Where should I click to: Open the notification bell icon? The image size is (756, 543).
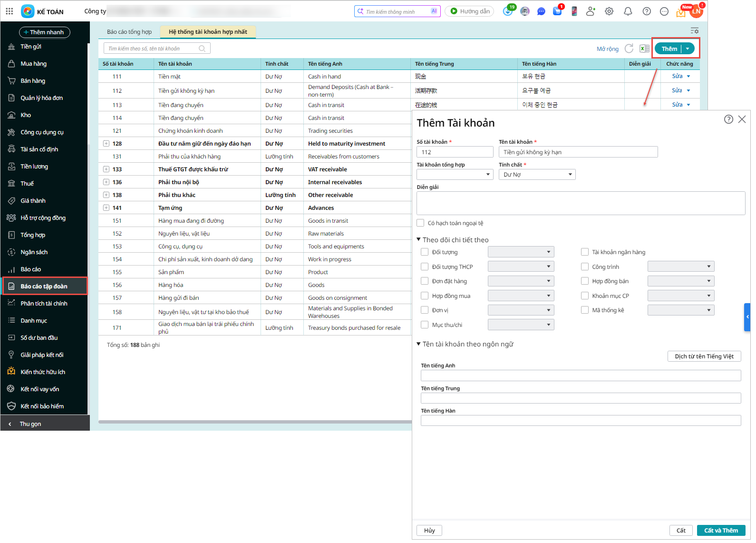pos(628,11)
